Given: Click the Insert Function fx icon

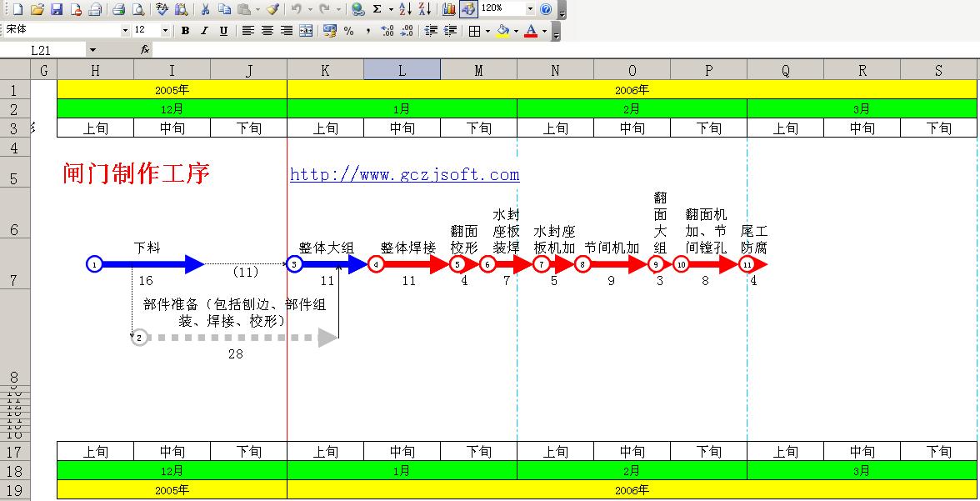Looking at the screenshot, I should [x=145, y=50].
